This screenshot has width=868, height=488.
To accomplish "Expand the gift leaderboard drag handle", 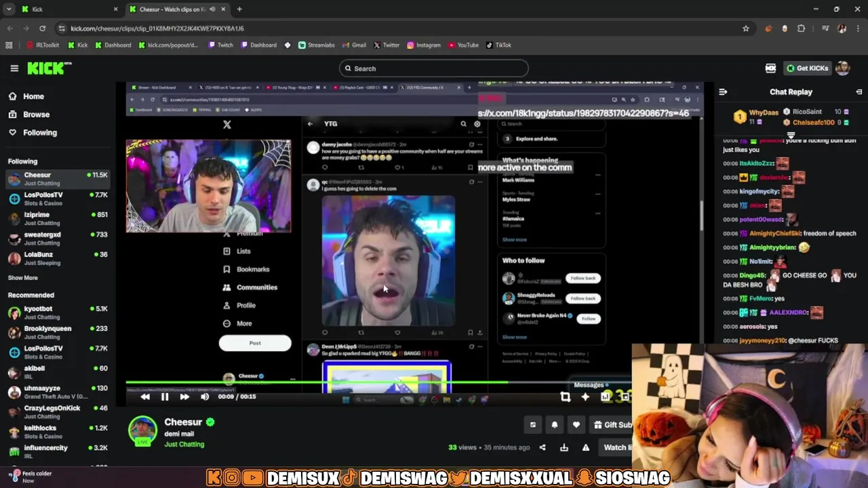I will pyautogui.click(x=791, y=135).
